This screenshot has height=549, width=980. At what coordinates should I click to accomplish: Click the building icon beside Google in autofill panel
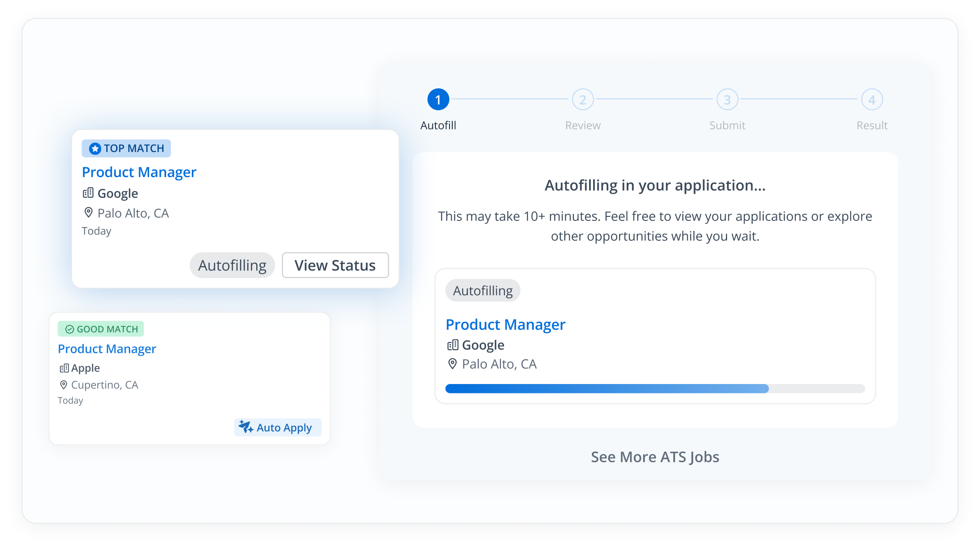[x=453, y=345]
